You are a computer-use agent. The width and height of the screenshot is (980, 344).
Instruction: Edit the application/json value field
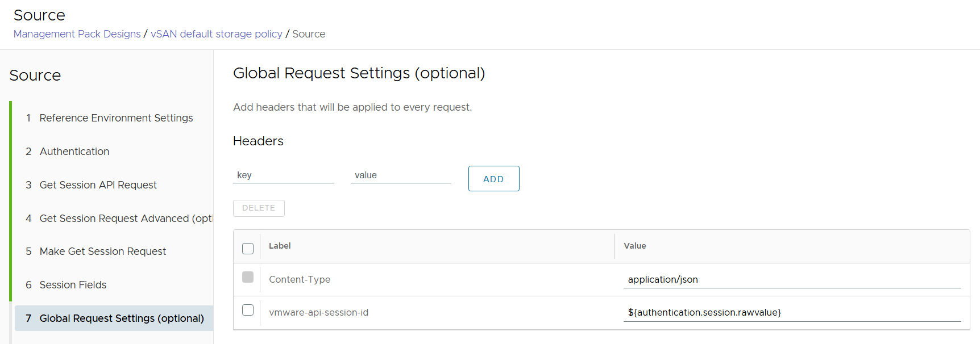tap(791, 279)
